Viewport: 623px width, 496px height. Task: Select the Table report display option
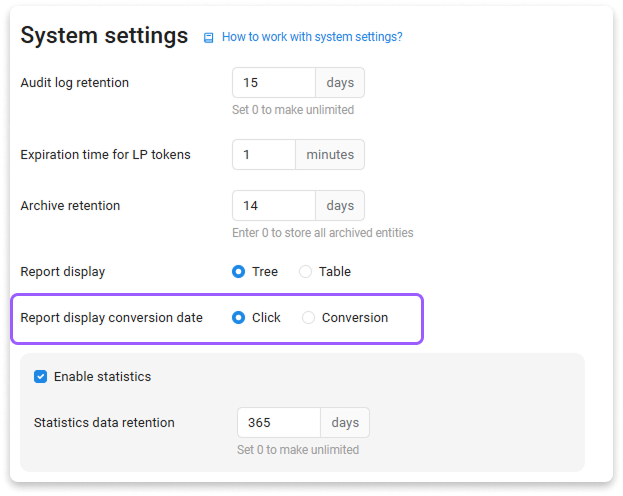point(306,271)
